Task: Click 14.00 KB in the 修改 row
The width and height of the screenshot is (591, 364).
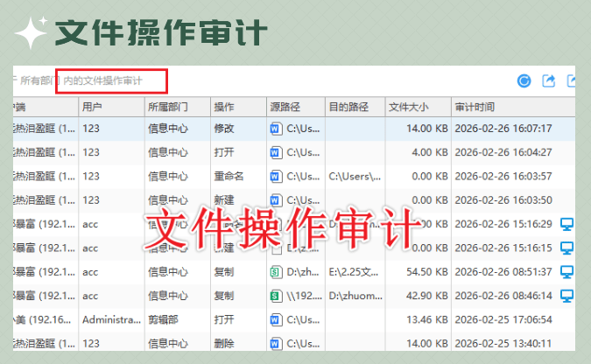Action: [x=426, y=129]
